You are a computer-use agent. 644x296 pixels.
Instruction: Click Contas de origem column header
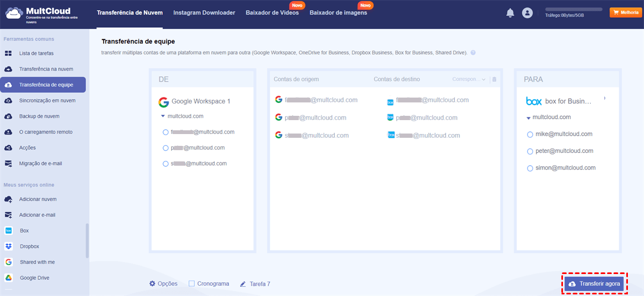coord(296,79)
